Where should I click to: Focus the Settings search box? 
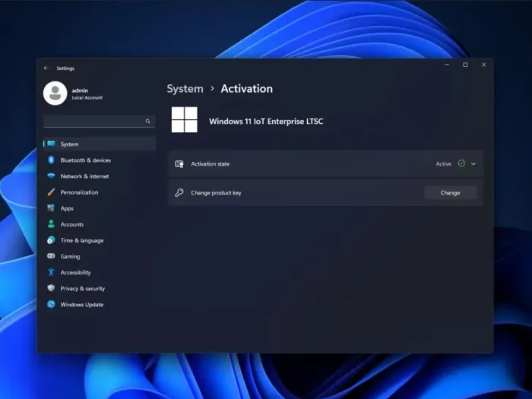(x=99, y=121)
